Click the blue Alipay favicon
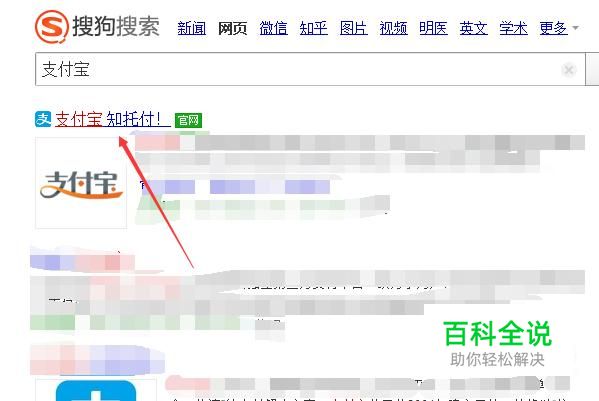The width and height of the screenshot is (599, 401). coord(43,119)
